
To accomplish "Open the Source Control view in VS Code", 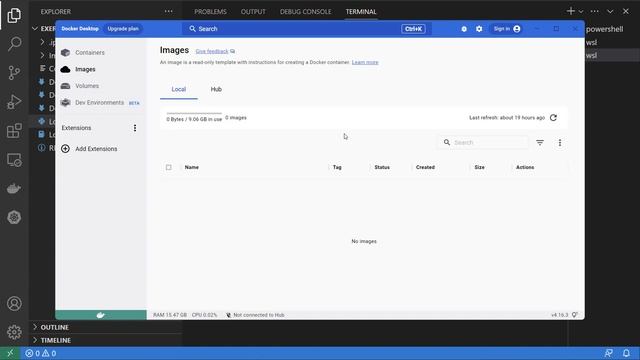I will coord(14,73).
